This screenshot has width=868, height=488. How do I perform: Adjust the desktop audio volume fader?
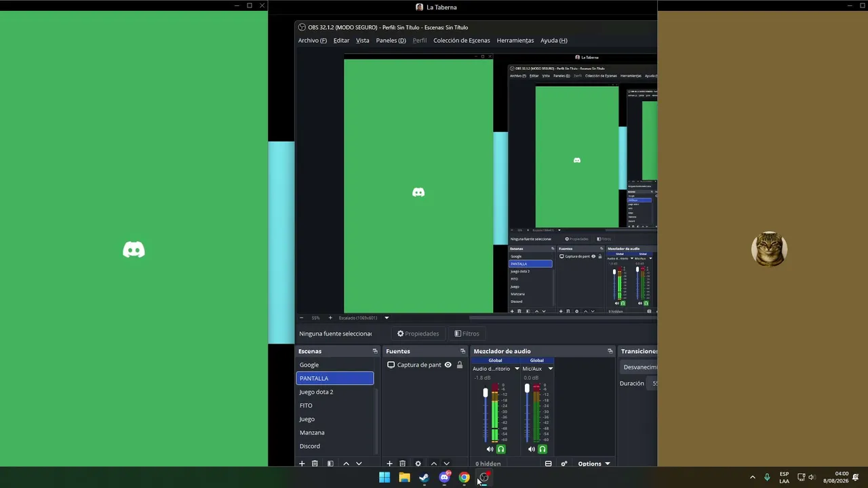tap(486, 393)
